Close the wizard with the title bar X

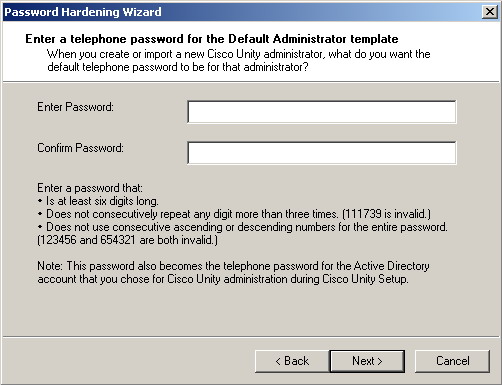[x=490, y=12]
